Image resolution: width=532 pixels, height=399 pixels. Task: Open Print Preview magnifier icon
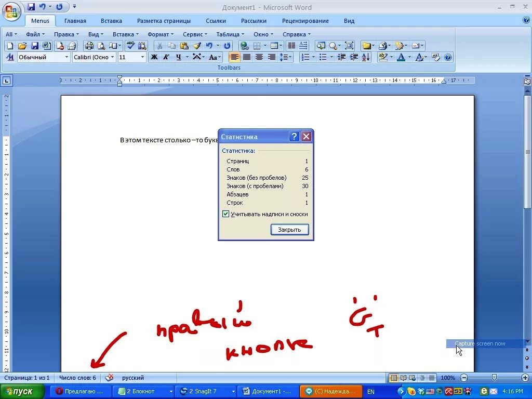click(101, 46)
